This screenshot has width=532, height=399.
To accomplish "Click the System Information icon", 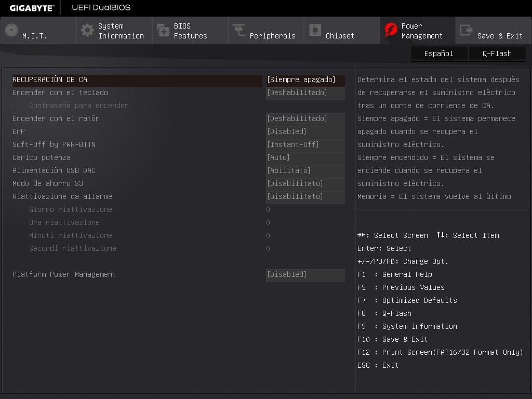I will 86,30.
